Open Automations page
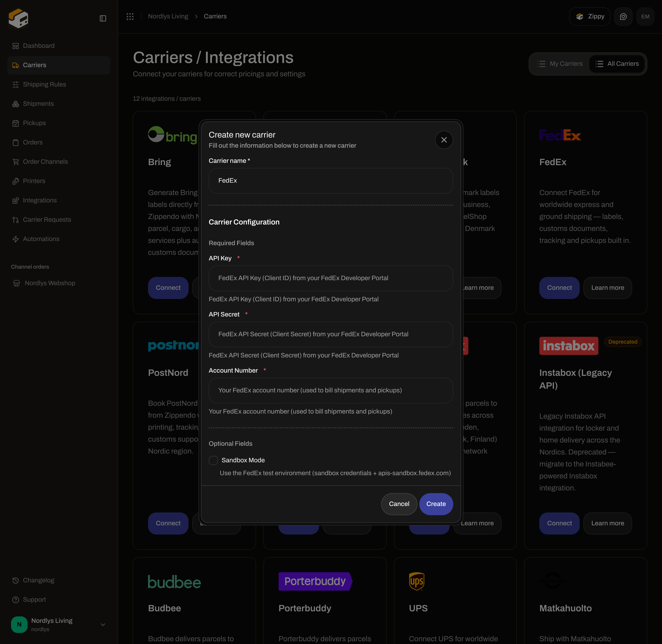 coord(59,239)
